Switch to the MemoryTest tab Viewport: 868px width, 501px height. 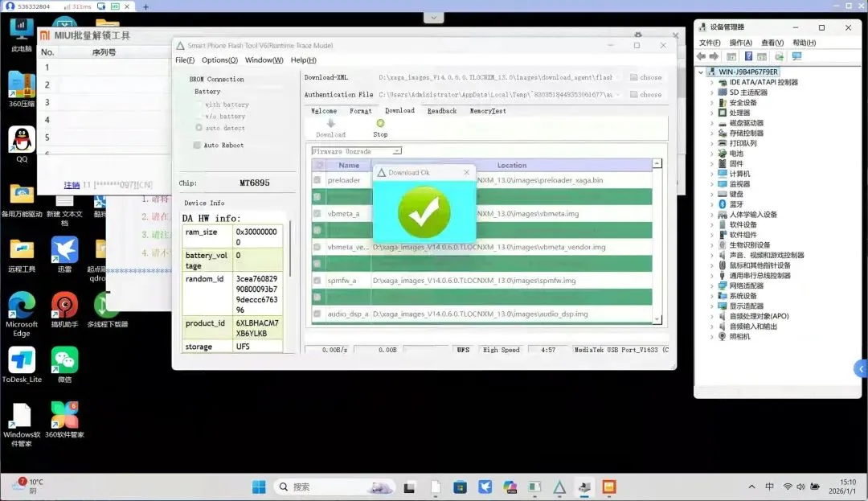point(488,111)
